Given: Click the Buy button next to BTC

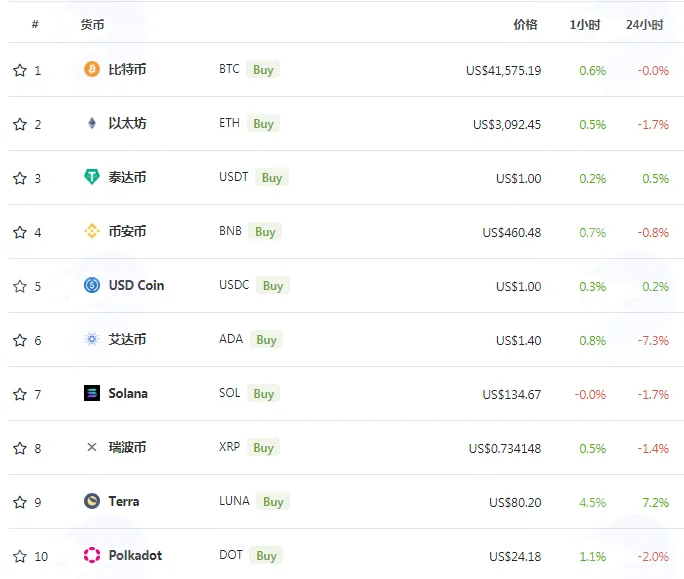Looking at the screenshot, I should [263, 69].
